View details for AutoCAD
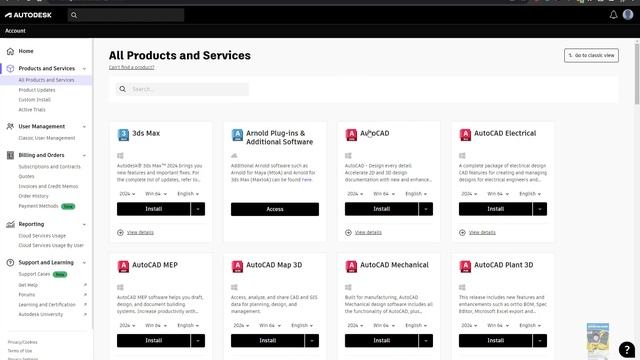 pos(368,233)
